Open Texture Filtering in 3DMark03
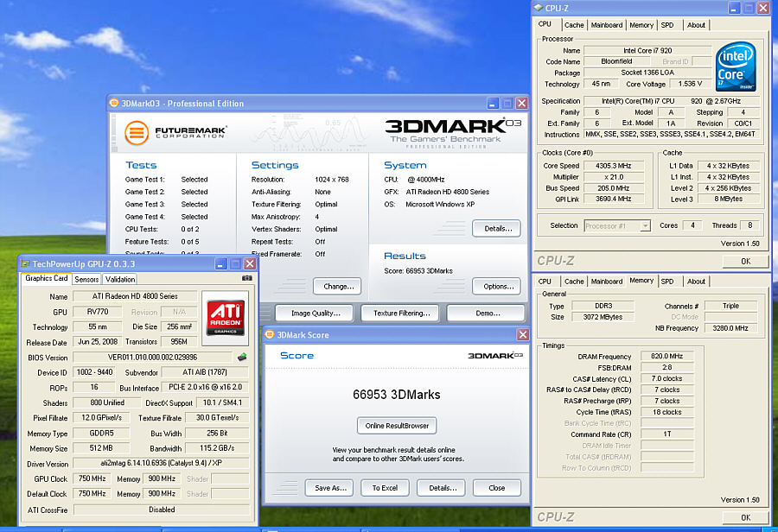 pos(400,313)
